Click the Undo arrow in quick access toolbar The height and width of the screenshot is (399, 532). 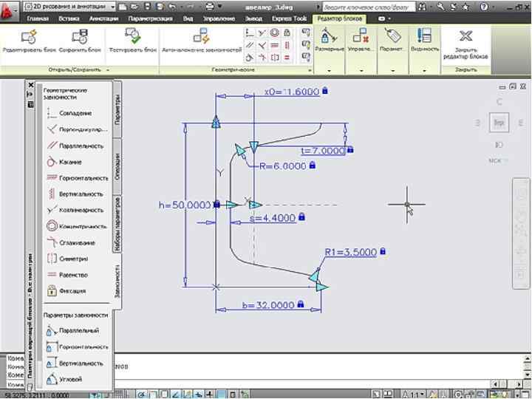coord(172,7)
